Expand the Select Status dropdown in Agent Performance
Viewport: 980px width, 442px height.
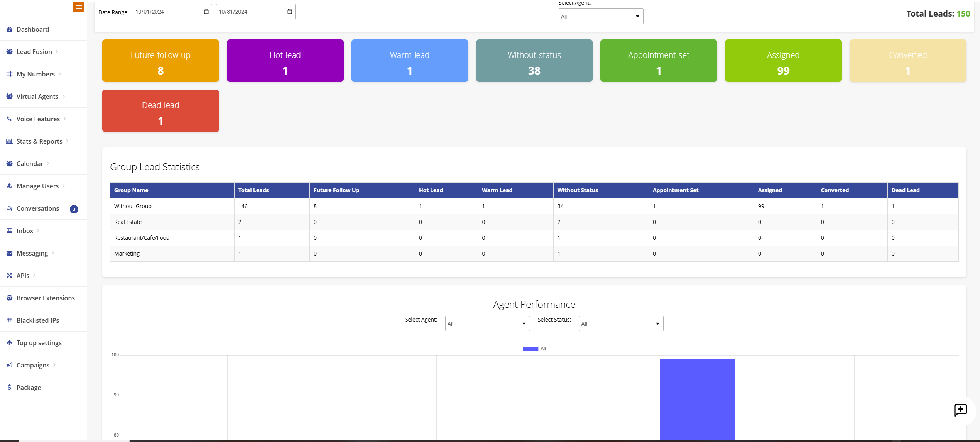coord(620,323)
